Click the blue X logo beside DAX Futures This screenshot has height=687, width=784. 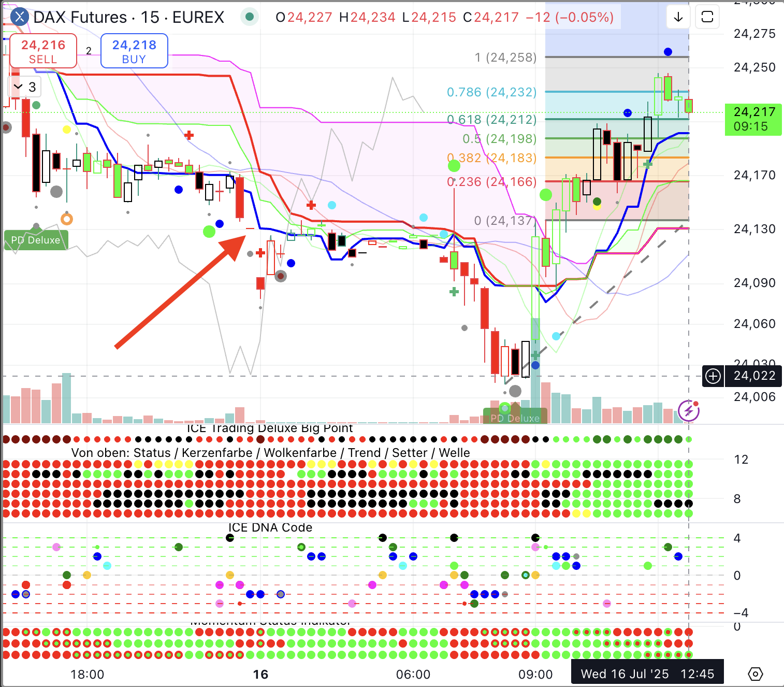pyautogui.click(x=19, y=17)
